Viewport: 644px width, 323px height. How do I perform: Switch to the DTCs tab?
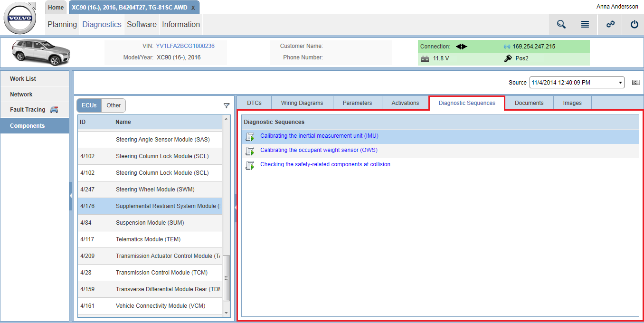coord(255,103)
